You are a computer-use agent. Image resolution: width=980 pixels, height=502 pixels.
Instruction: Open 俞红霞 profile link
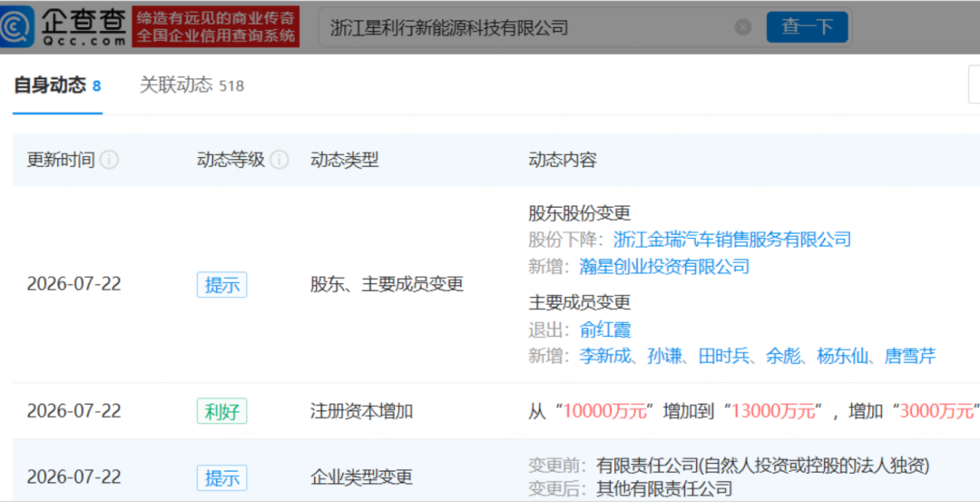coord(605,330)
